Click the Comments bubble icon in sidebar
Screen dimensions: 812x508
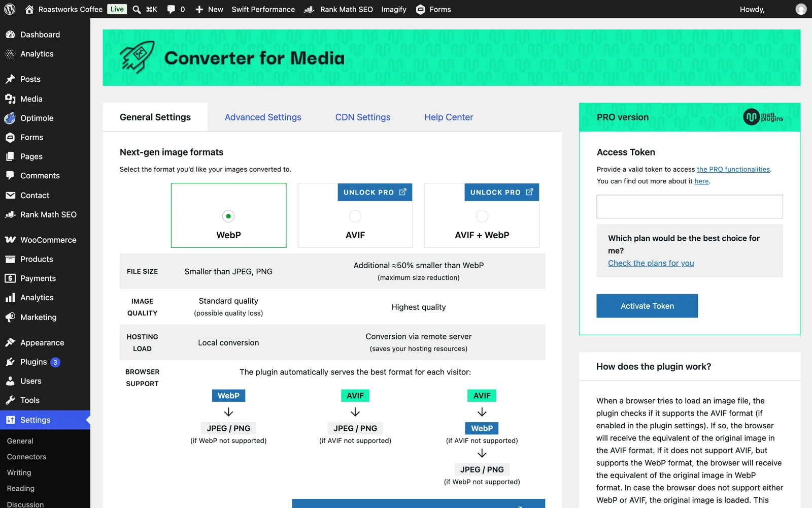point(10,176)
